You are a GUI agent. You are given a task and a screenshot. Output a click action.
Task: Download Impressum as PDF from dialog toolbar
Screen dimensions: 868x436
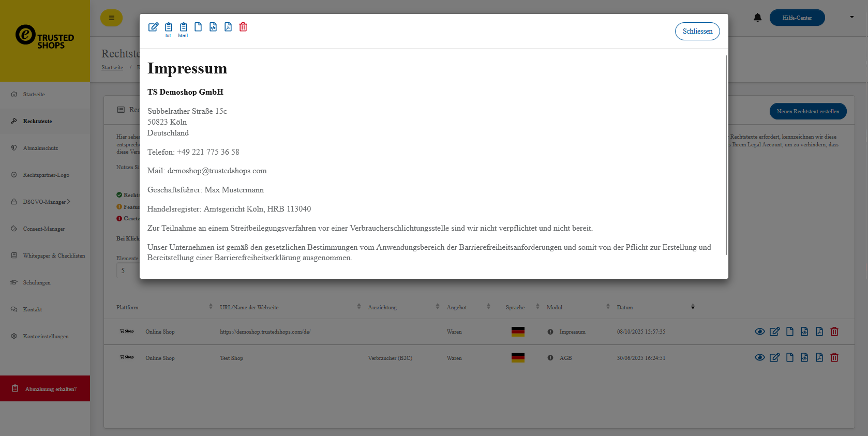pyautogui.click(x=228, y=27)
